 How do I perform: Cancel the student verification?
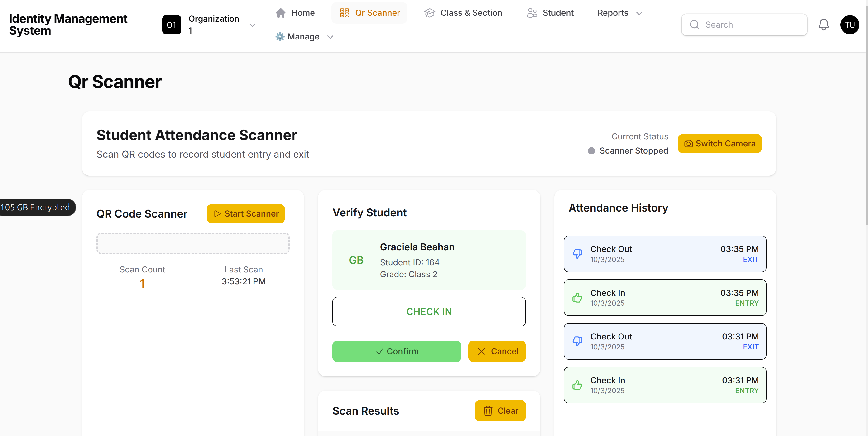497,351
